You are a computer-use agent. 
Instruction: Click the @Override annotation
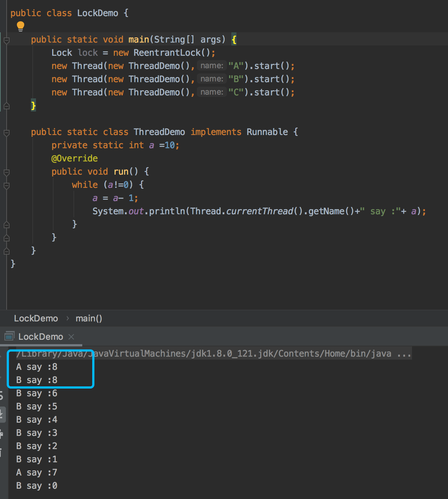(x=75, y=159)
